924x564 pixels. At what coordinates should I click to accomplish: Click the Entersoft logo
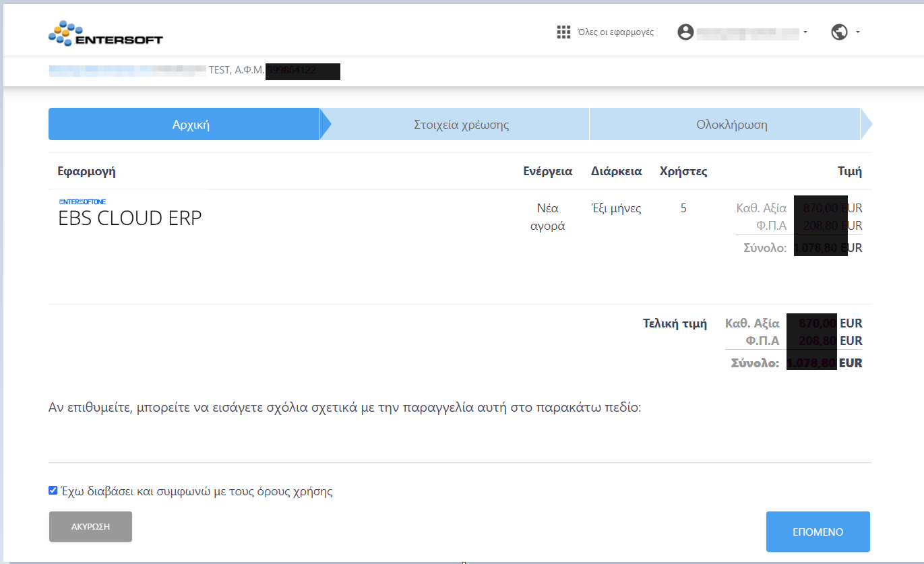(106, 34)
